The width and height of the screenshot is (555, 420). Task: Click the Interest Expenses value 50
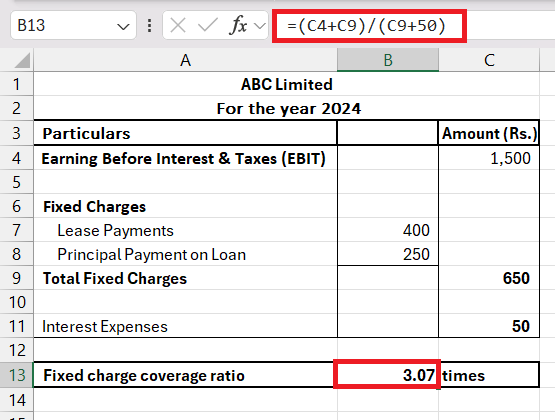point(489,326)
